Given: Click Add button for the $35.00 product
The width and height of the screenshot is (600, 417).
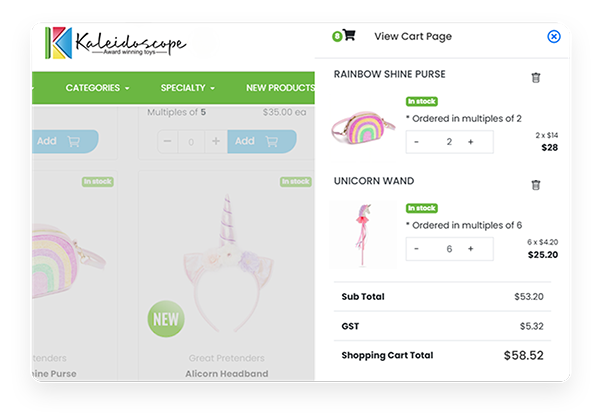Looking at the screenshot, I should coord(262,142).
